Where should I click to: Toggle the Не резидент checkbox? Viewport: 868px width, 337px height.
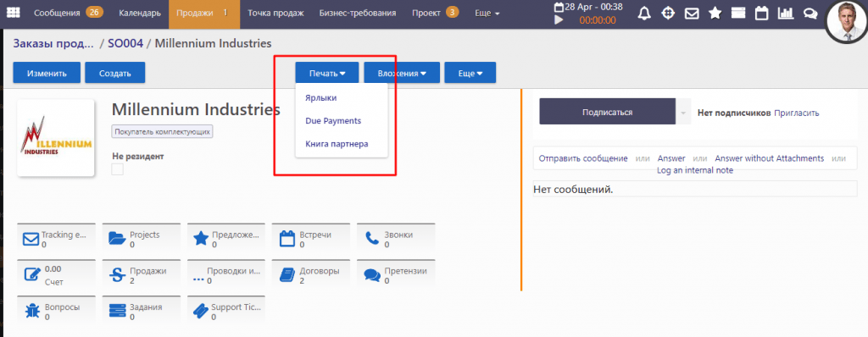(x=117, y=169)
